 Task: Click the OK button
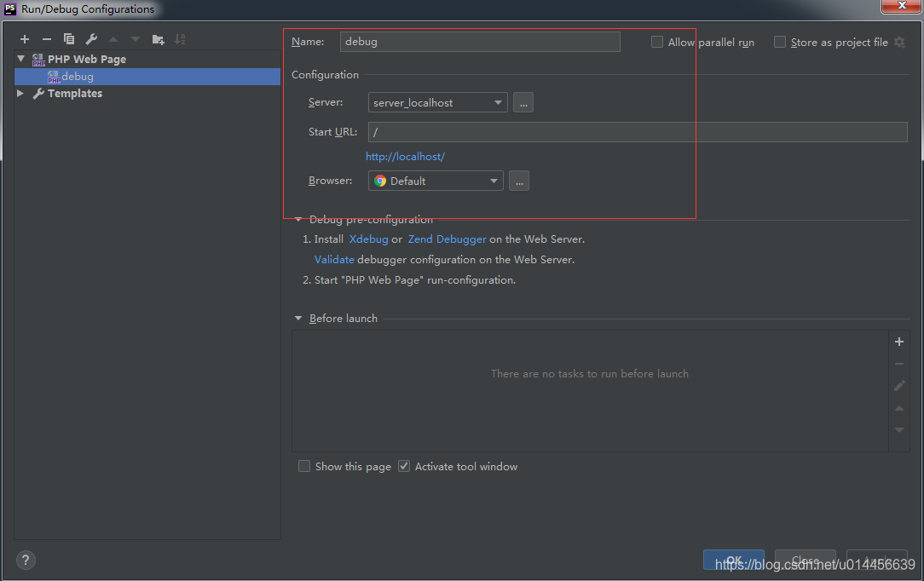coord(734,560)
